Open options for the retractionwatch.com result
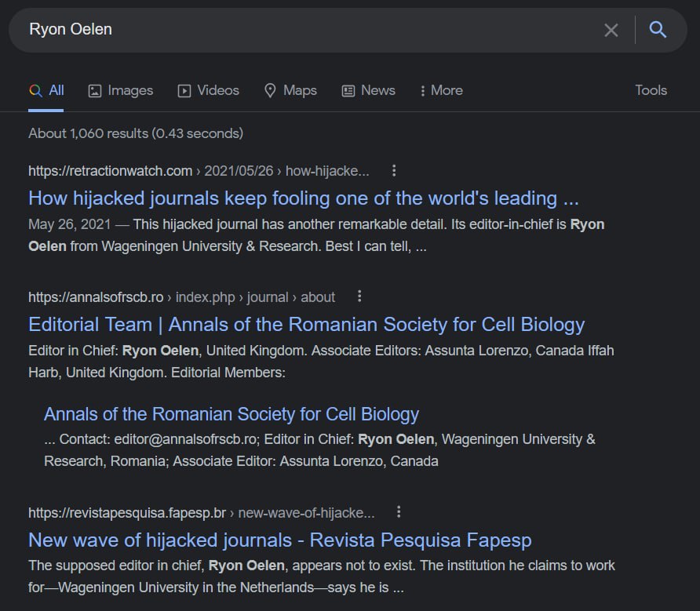 point(394,170)
